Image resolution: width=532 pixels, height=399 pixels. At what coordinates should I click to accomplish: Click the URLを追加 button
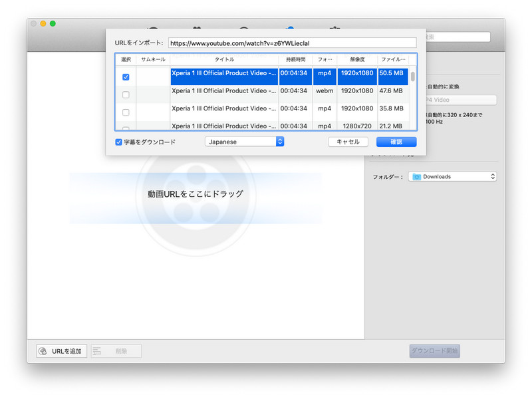click(x=62, y=351)
